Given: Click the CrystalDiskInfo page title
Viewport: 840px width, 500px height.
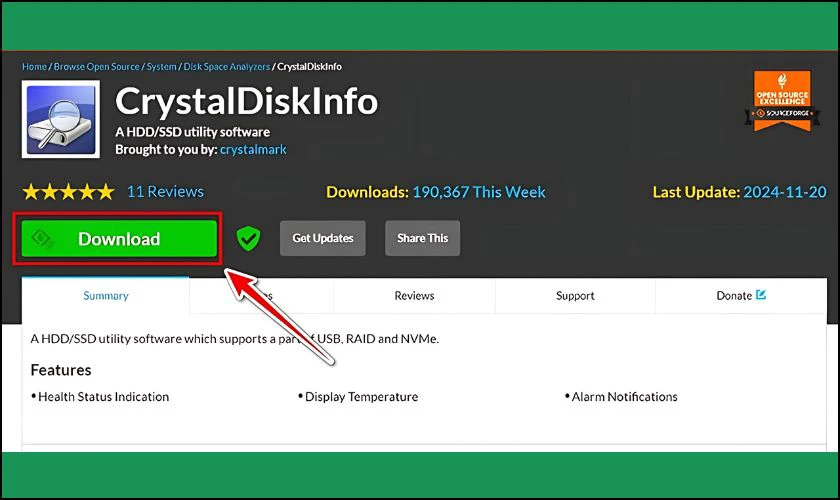Looking at the screenshot, I should click(x=246, y=101).
